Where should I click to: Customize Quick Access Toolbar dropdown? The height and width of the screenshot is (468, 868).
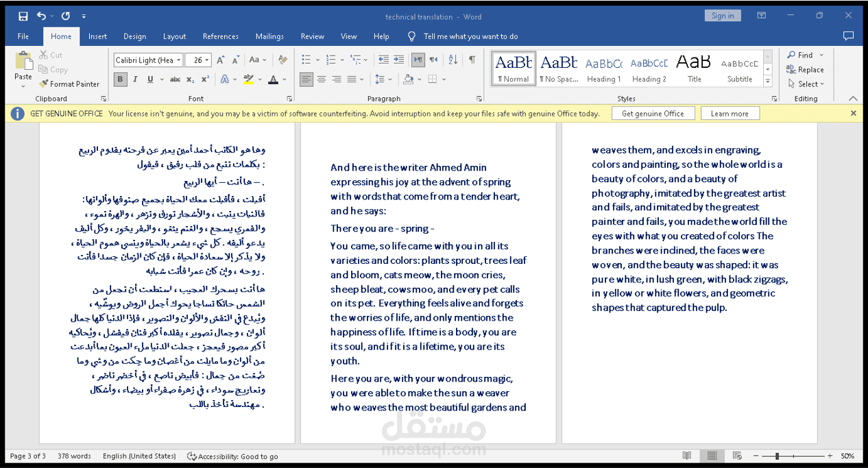(84, 16)
